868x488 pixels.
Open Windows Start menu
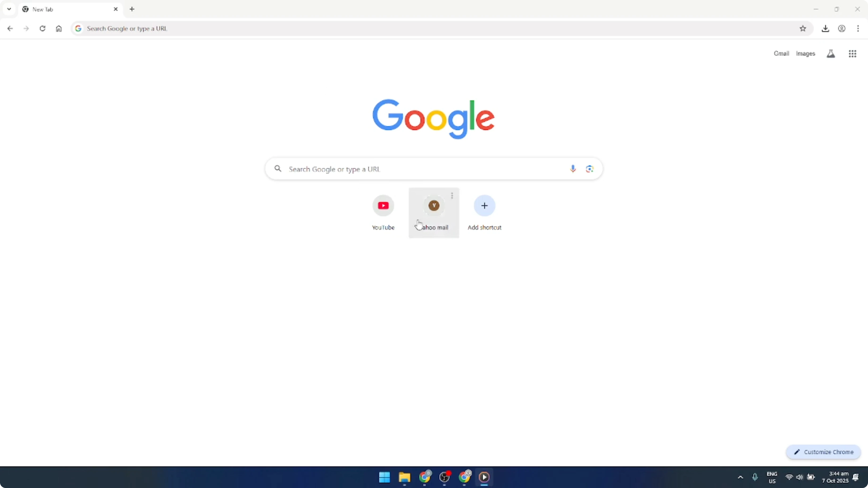384,477
